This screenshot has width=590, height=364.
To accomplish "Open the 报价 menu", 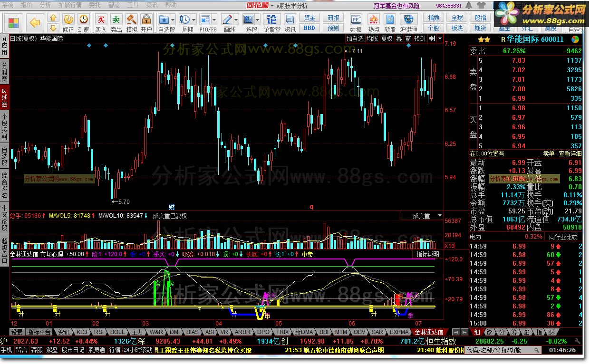I will point(27,5).
